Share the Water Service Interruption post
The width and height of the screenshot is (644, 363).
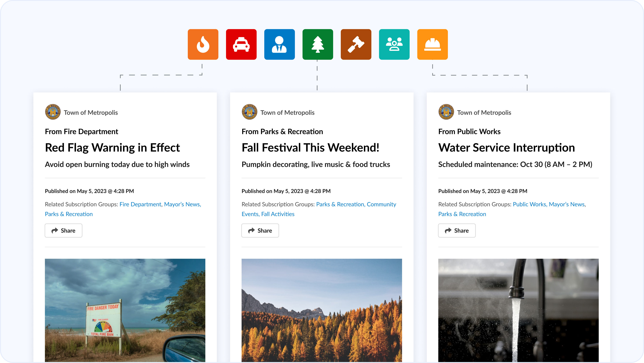457,230
